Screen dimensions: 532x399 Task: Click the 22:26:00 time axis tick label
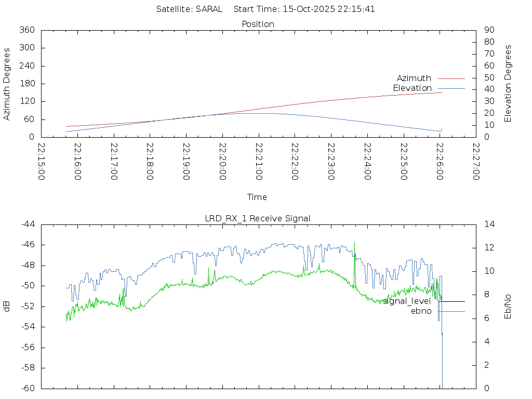tap(440, 162)
